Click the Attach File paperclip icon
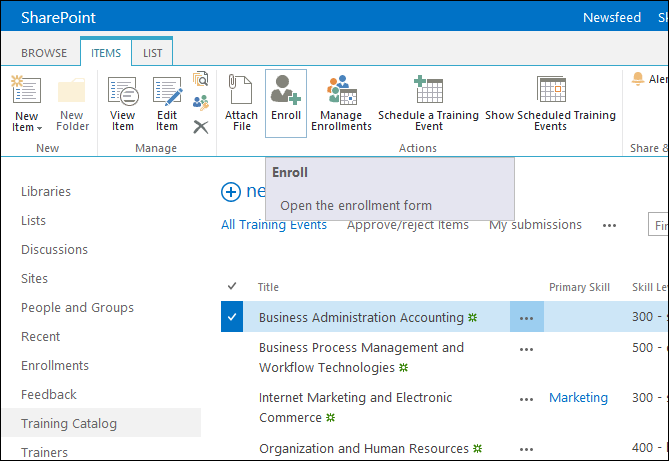The height and width of the screenshot is (461, 669). 241,101
